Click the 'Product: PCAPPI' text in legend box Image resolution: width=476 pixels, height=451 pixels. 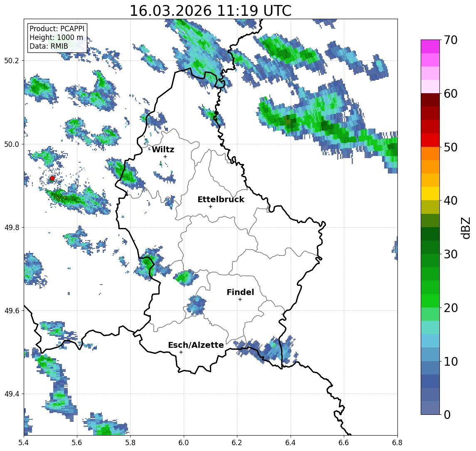[x=57, y=29]
